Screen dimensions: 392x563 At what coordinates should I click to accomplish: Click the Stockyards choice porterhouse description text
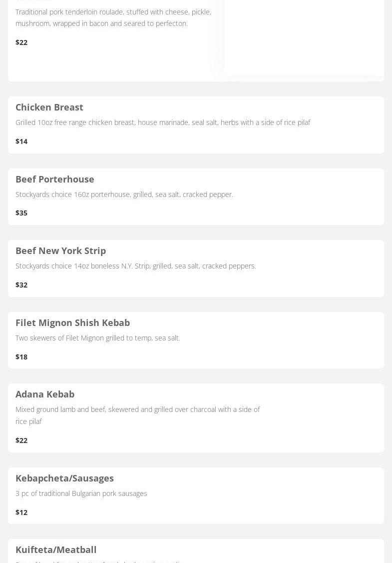click(x=124, y=194)
